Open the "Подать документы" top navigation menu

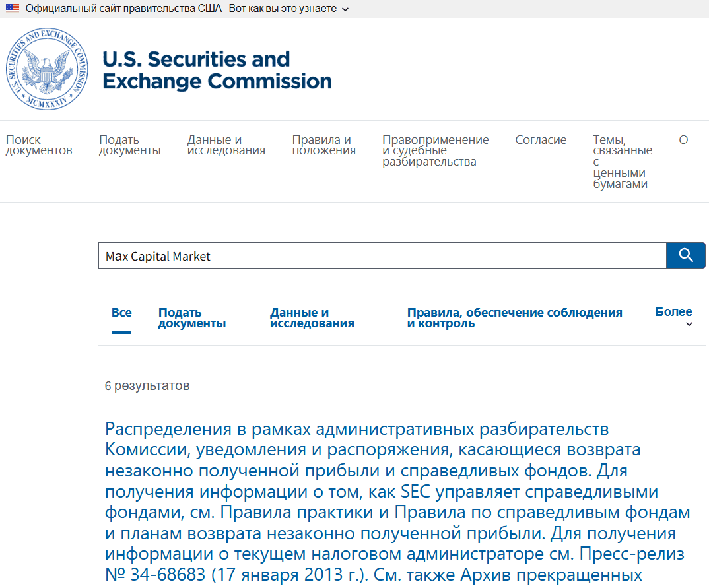point(129,145)
